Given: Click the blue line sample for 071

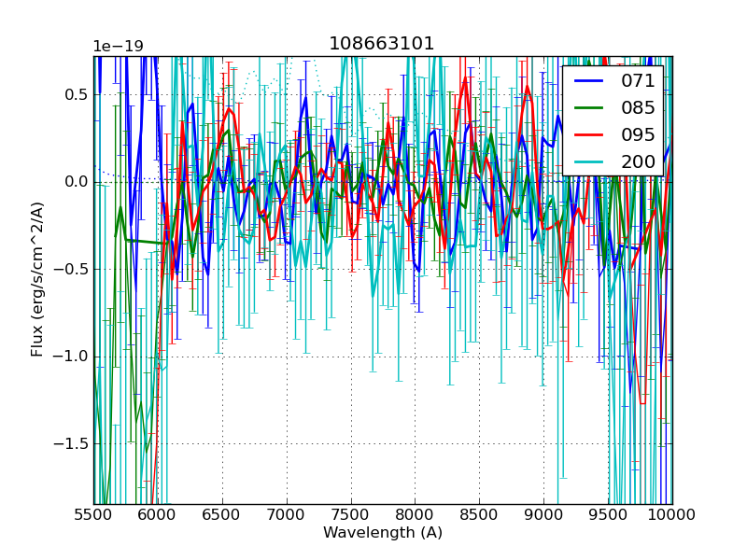Looking at the screenshot, I should click(590, 81).
